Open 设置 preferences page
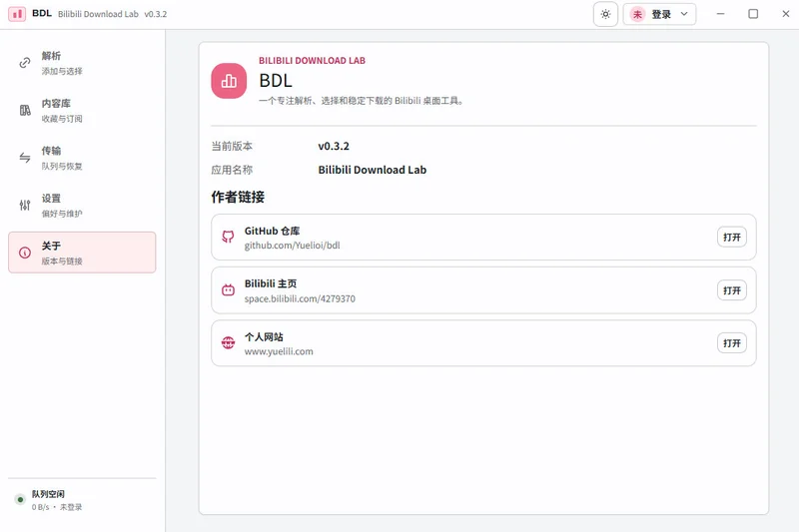The height and width of the screenshot is (532, 799). [x=82, y=206]
